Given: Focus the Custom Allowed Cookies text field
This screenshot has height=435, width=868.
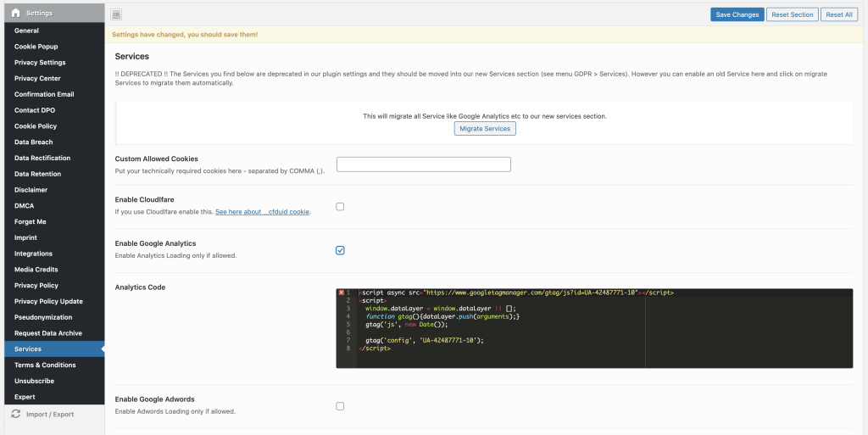Looking at the screenshot, I should click(423, 165).
